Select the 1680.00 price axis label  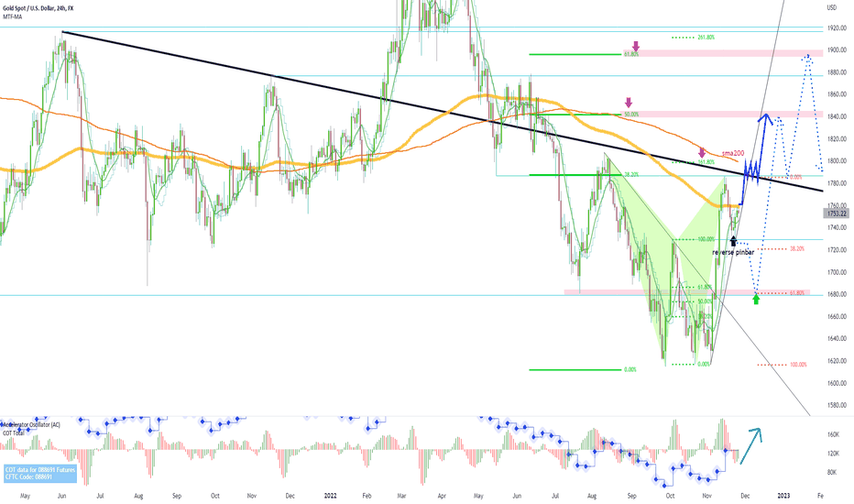coord(838,294)
